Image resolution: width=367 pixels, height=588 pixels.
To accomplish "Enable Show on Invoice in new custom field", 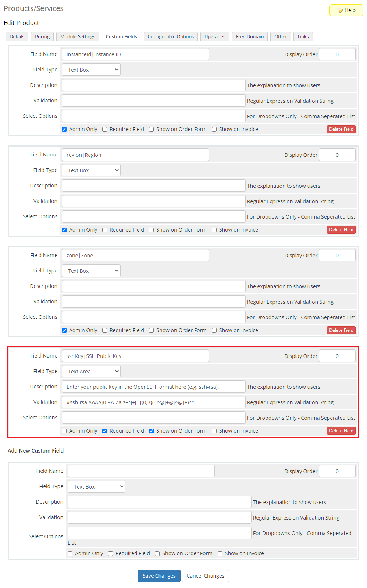I will pos(220,553).
